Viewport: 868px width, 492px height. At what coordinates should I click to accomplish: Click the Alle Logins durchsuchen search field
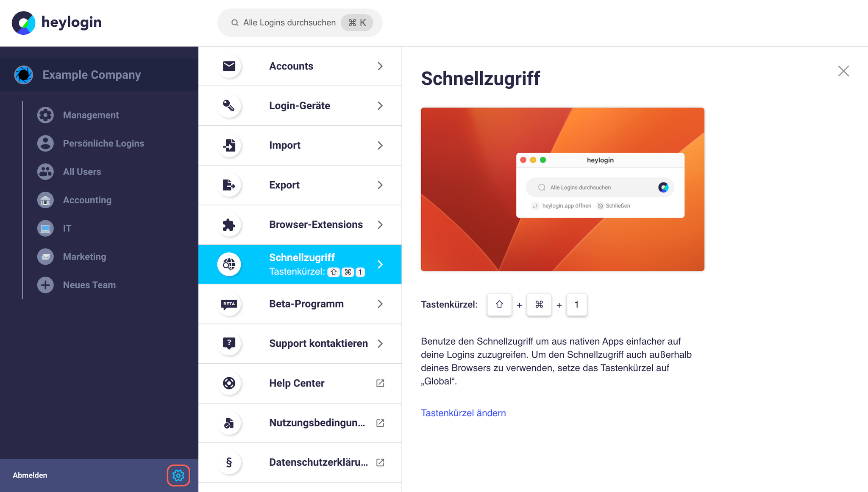tap(300, 23)
